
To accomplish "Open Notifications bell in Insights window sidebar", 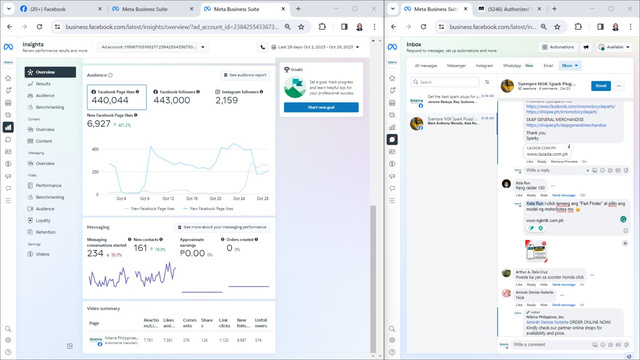I will [x=8, y=91].
